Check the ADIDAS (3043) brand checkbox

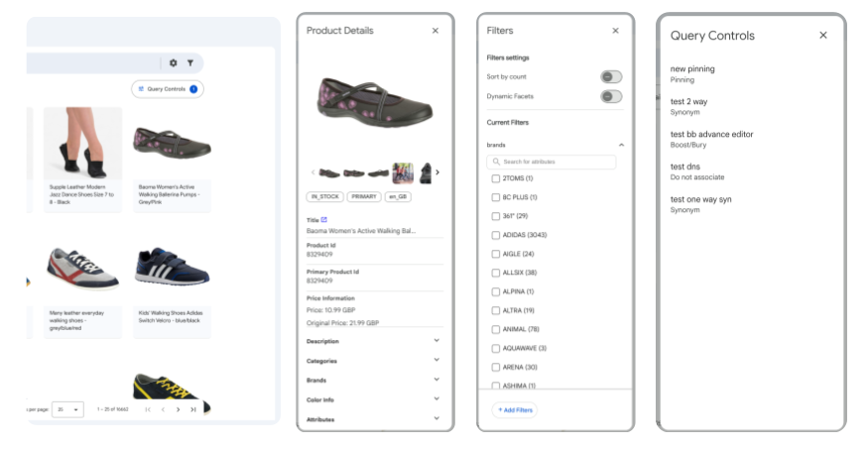point(496,235)
